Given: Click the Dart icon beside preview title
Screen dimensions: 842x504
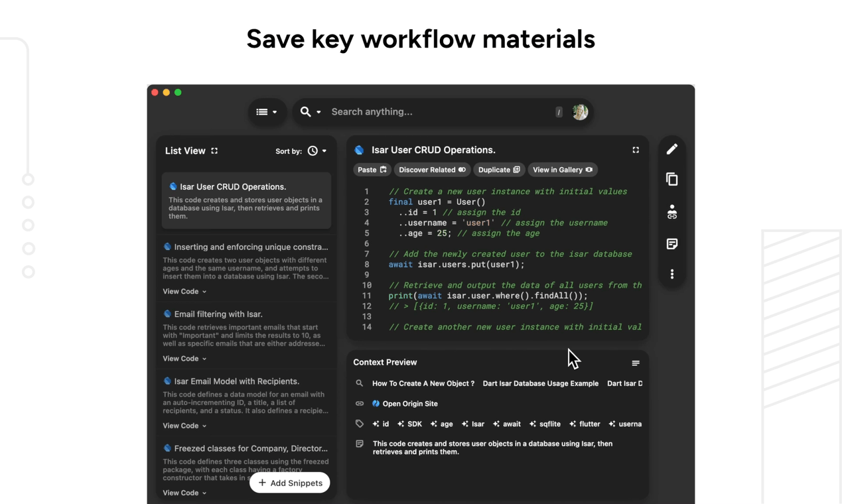Looking at the screenshot, I should click(360, 151).
